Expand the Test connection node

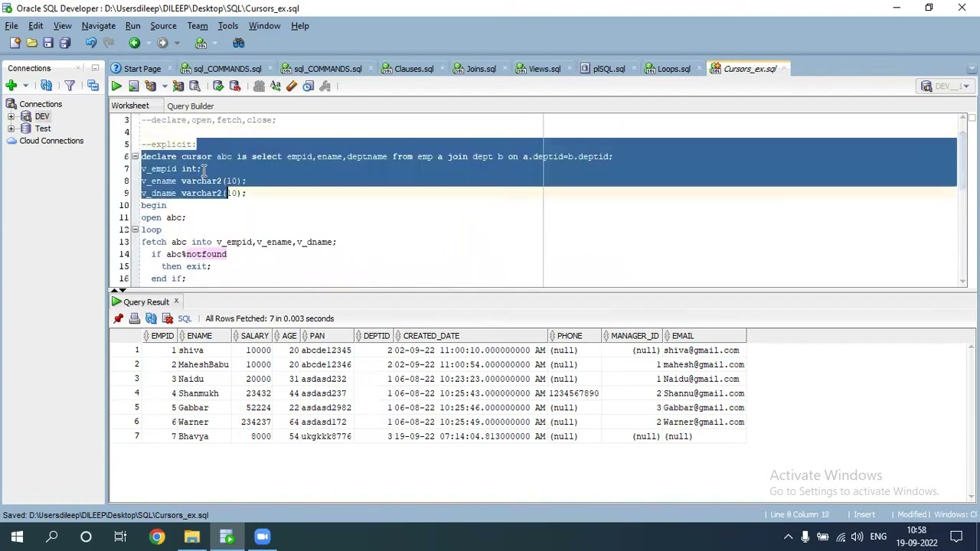coord(11,129)
